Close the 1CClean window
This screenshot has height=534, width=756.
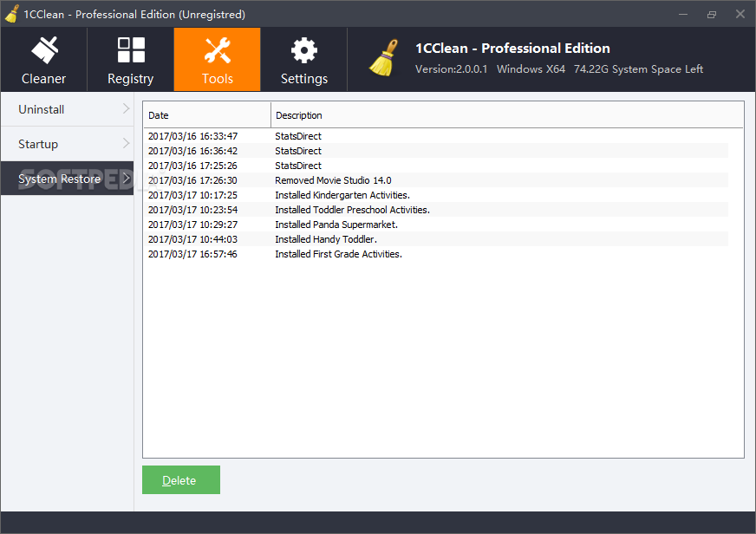pyautogui.click(x=740, y=14)
